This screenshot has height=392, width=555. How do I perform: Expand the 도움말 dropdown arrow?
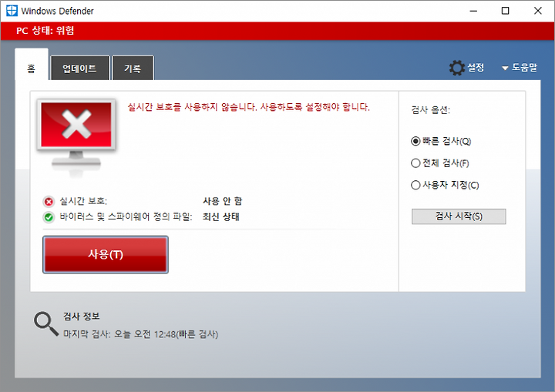pyautogui.click(x=505, y=68)
